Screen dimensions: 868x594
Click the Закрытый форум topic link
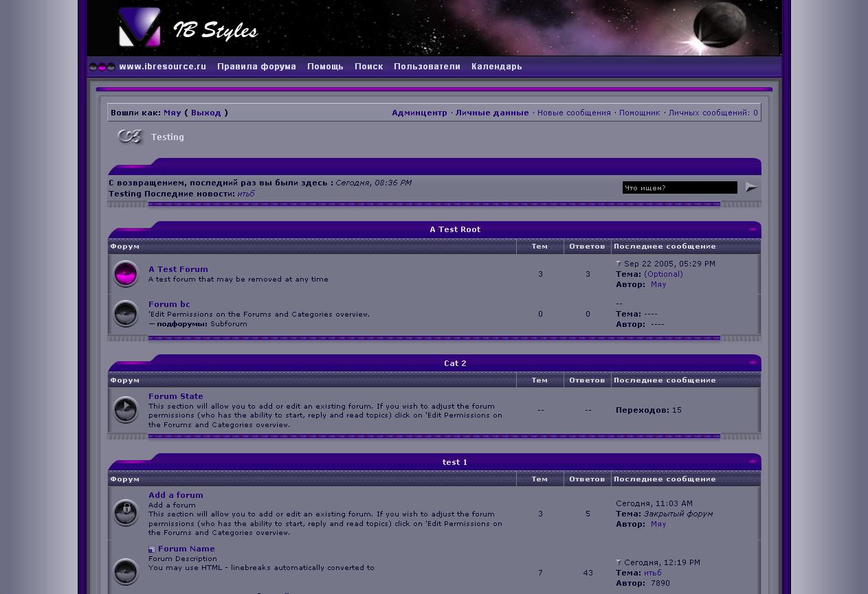pos(678,514)
